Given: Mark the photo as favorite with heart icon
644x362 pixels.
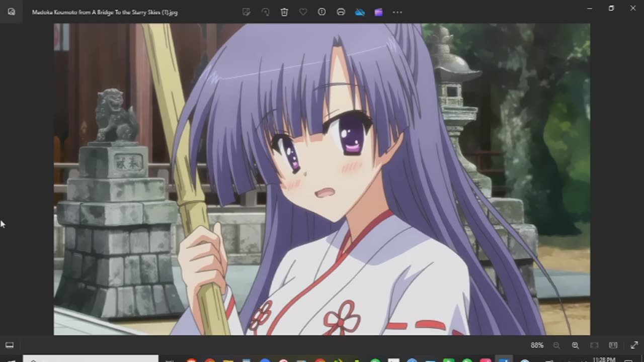Looking at the screenshot, I should point(303,12).
